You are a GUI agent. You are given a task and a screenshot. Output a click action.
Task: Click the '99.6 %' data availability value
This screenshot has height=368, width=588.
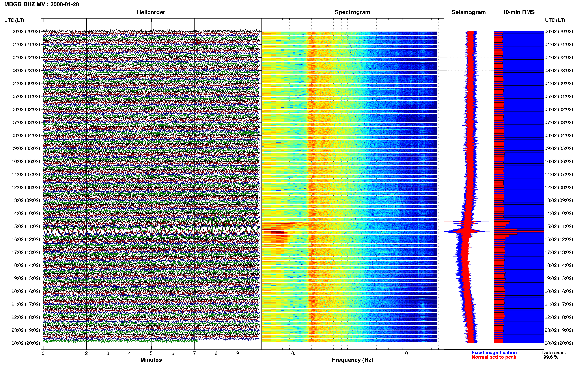coord(551,357)
